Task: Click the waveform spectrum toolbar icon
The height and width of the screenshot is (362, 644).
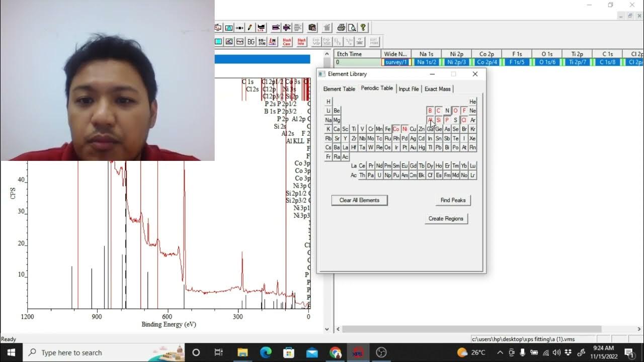Action: click(x=240, y=41)
